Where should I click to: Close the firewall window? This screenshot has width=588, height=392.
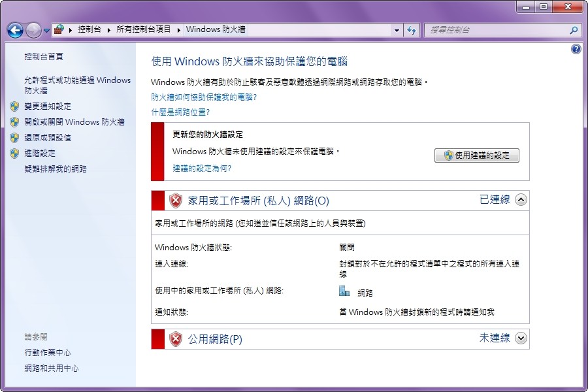click(x=568, y=7)
